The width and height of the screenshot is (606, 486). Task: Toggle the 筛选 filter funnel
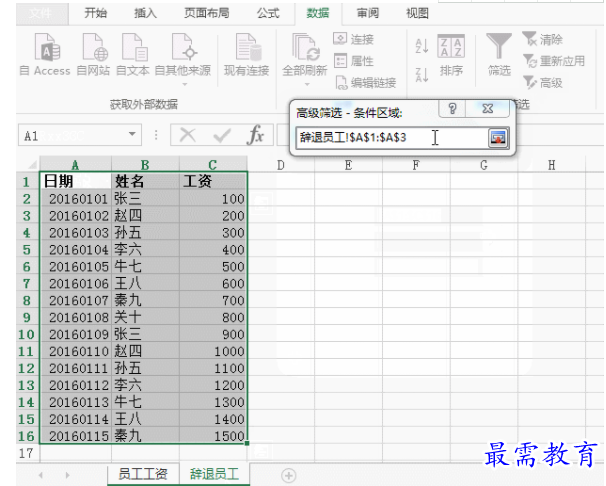(x=499, y=54)
